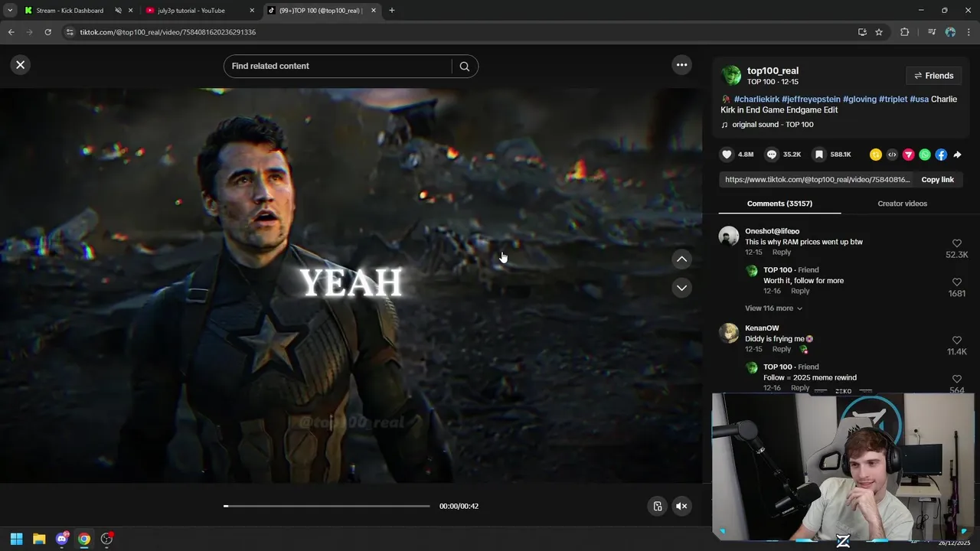The image size is (980, 551).
Task: Bookmark page with star icon
Action: click(879, 32)
